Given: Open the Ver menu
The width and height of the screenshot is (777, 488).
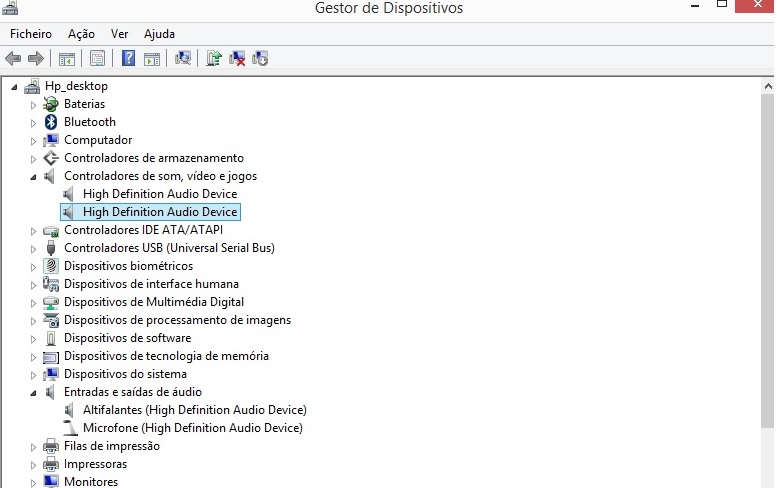Looking at the screenshot, I should click(119, 34).
